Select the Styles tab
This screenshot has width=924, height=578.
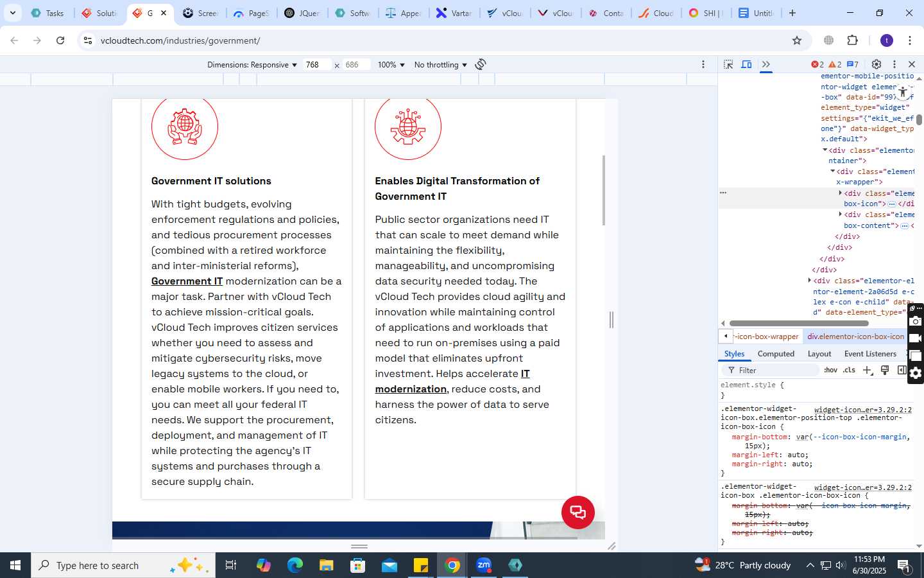pos(734,354)
